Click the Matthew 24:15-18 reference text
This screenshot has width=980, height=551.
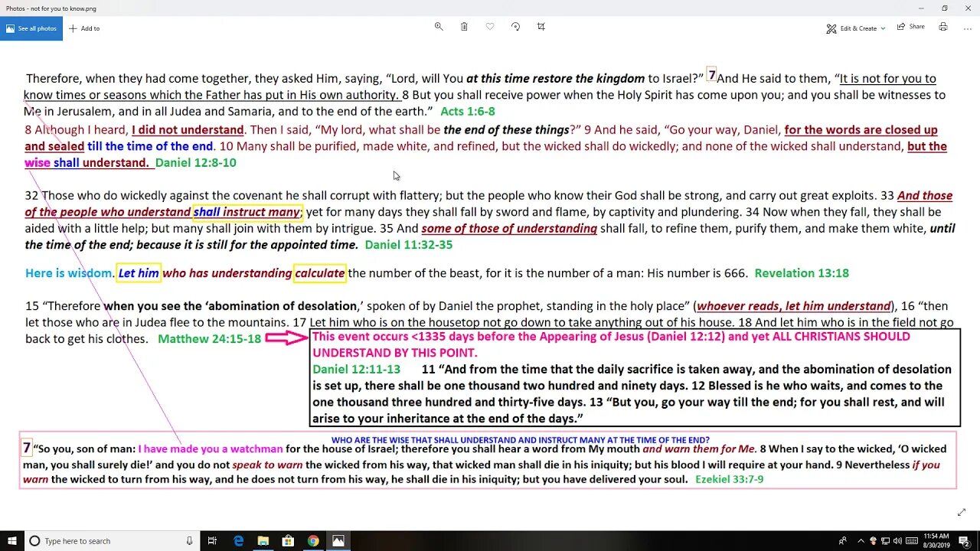pos(209,338)
